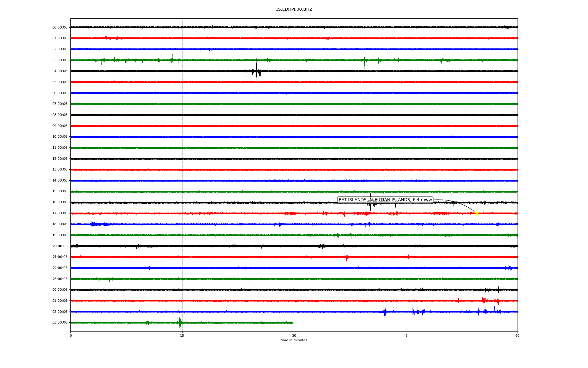Click the 04:00:06 time label
This screenshot has height=368, width=588.
coord(60,71)
